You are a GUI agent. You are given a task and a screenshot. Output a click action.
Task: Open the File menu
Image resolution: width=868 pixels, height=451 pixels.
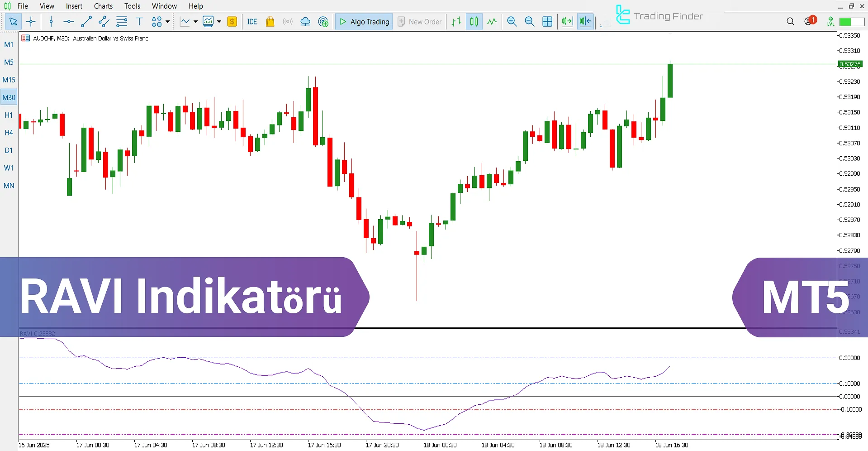(x=23, y=6)
